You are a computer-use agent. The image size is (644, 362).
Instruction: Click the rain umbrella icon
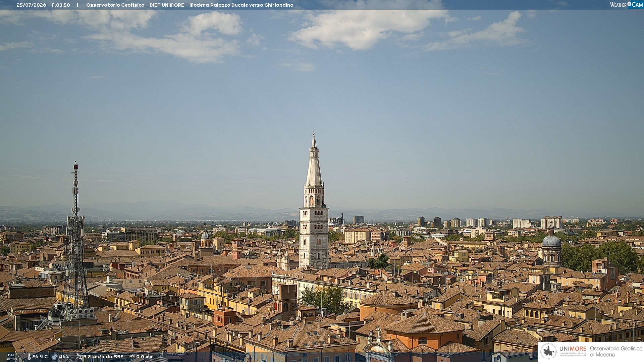click(132, 357)
